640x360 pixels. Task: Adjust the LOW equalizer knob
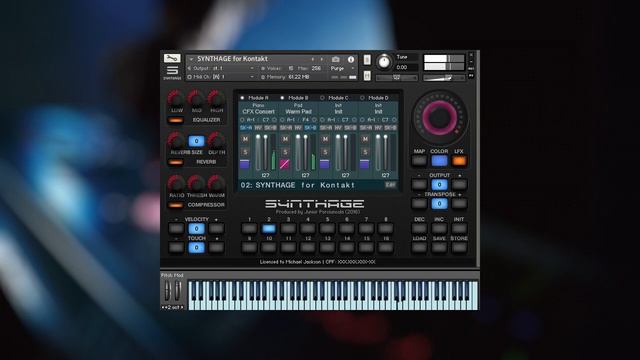pos(176,99)
